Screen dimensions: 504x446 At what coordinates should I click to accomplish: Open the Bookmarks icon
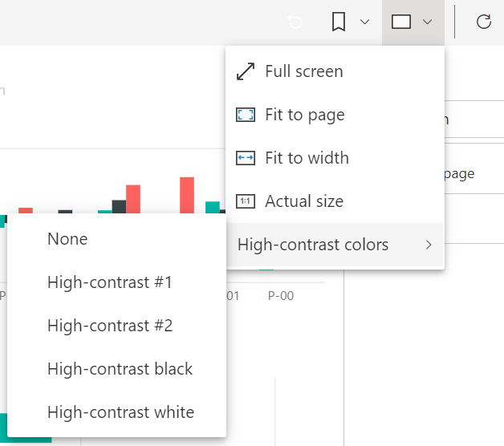(x=339, y=22)
